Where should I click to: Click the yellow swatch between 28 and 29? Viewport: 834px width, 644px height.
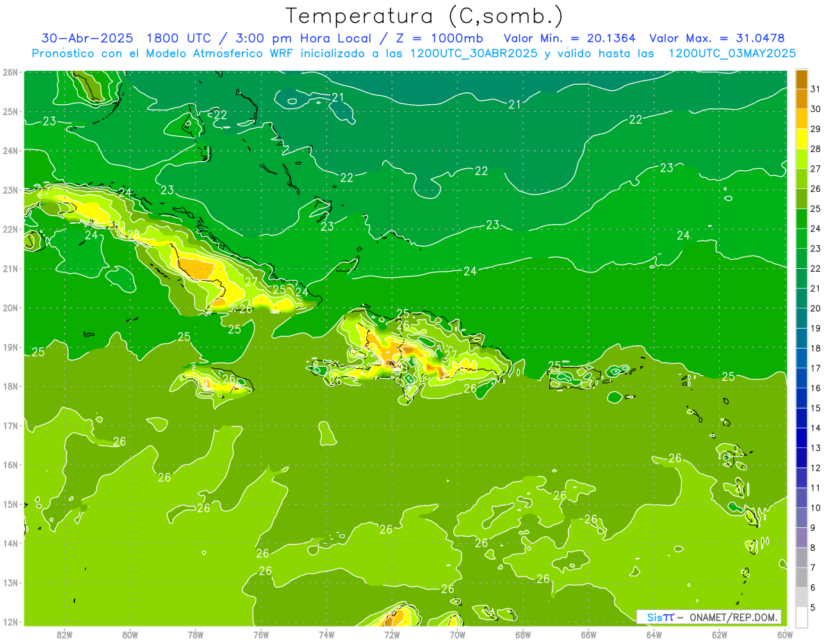click(802, 140)
